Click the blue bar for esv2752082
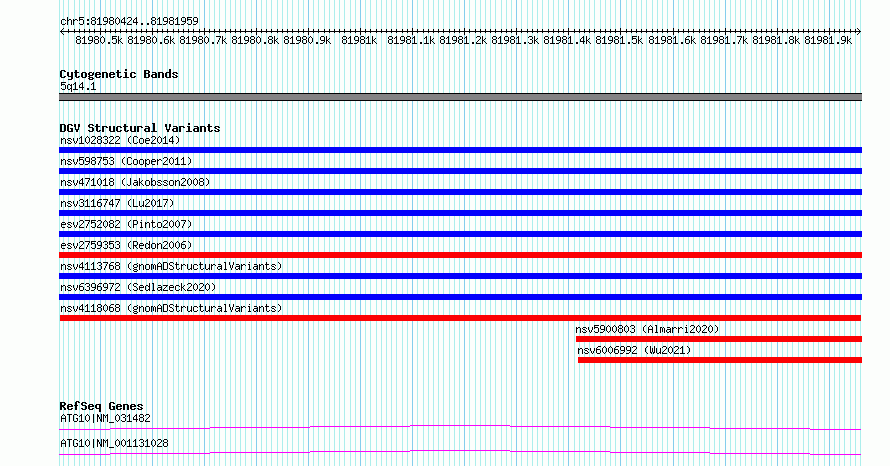The height and width of the screenshot is (466, 890). (460, 234)
